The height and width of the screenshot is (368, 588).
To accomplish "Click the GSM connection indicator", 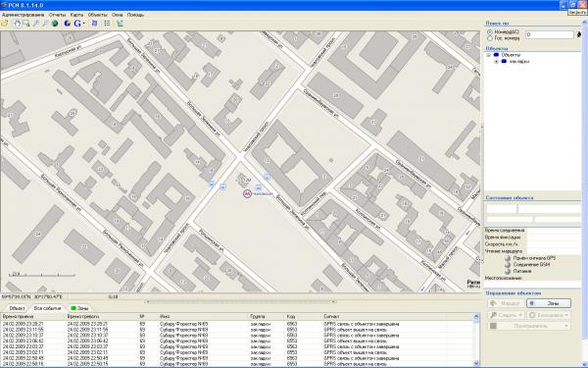I will [x=508, y=265].
